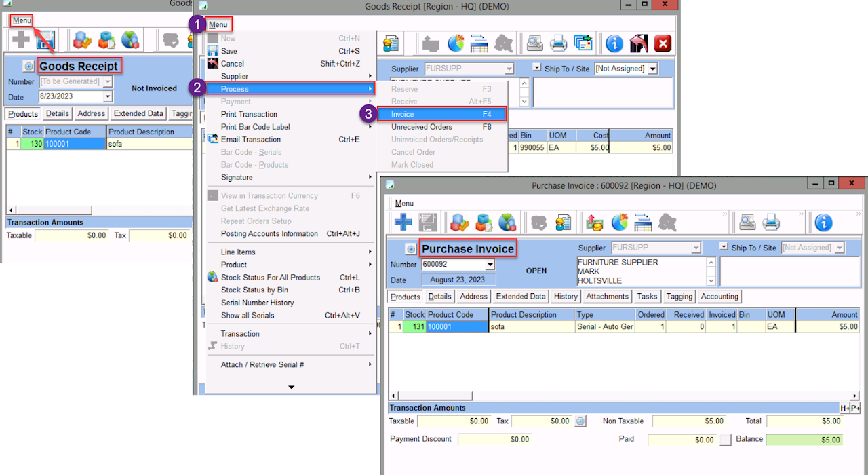Click the Accounting tab in Purchase Invoice
The image size is (868, 475).
tap(719, 297)
